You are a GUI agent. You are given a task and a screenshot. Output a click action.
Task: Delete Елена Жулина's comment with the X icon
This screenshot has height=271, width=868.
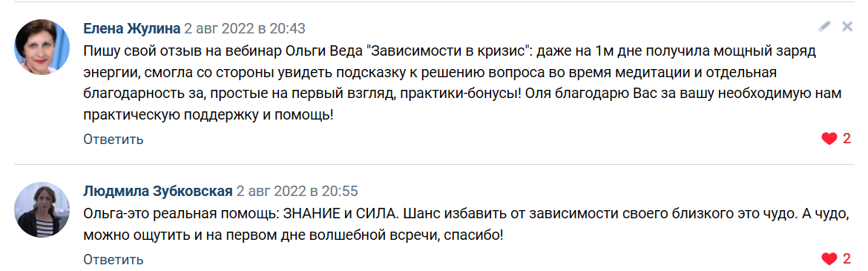(847, 26)
